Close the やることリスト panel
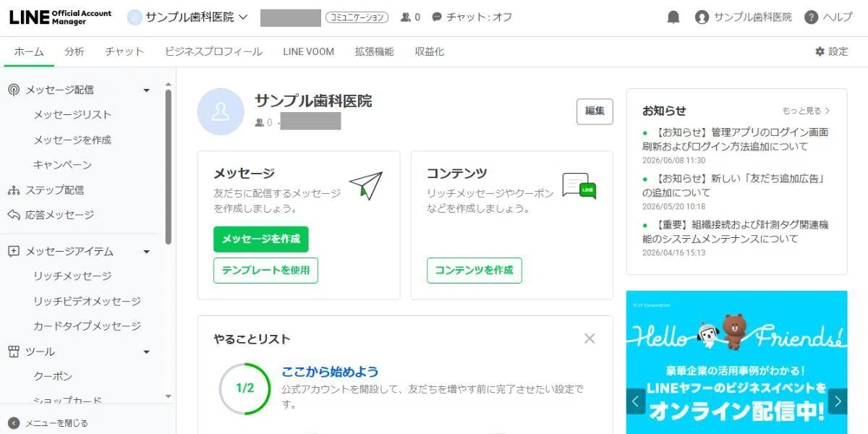Screen dimensions: 868x434 pos(590,339)
